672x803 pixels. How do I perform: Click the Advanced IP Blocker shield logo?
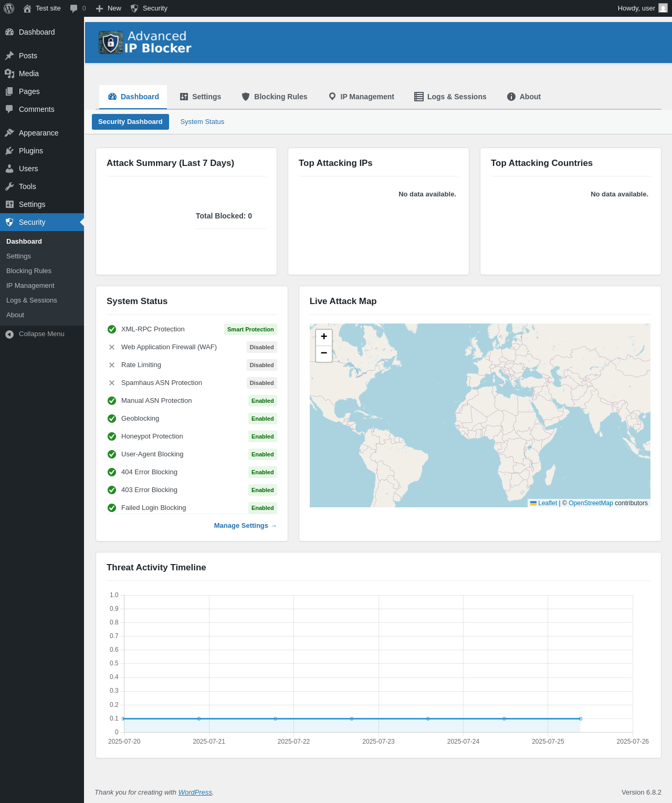pos(110,43)
